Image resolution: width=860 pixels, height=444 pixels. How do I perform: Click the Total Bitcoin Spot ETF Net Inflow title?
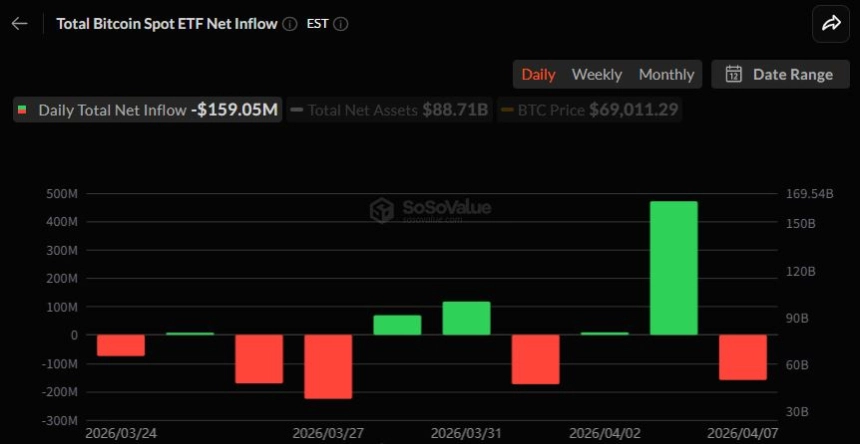click(166, 23)
